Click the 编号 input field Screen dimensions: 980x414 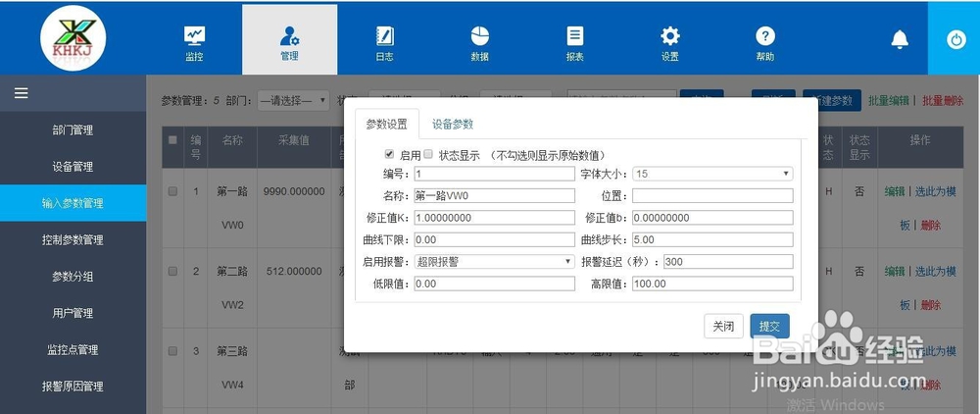494,174
